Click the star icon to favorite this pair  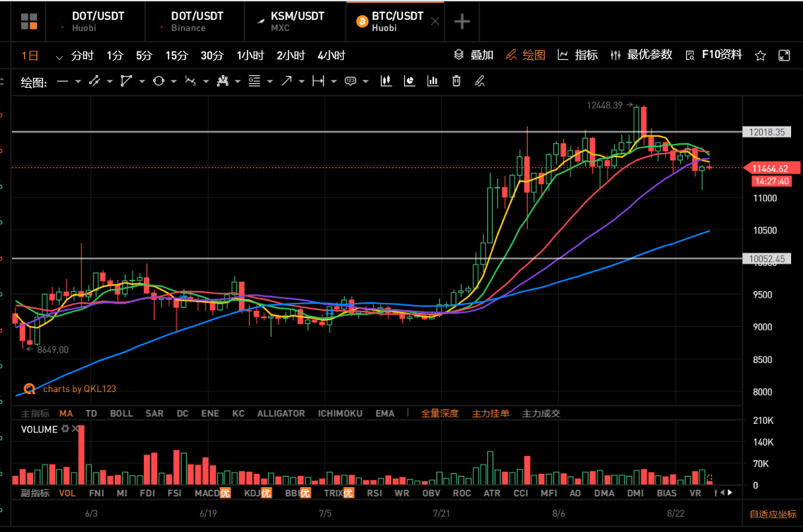(x=760, y=55)
